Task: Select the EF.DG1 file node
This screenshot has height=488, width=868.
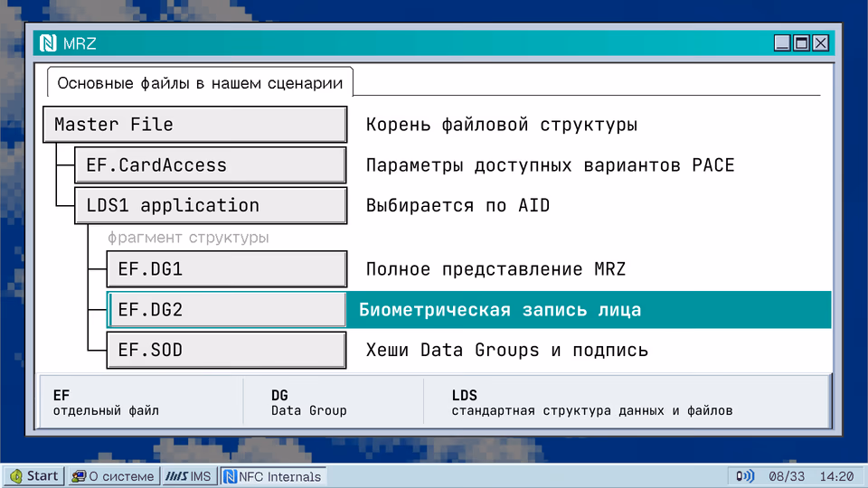Action: [227, 269]
